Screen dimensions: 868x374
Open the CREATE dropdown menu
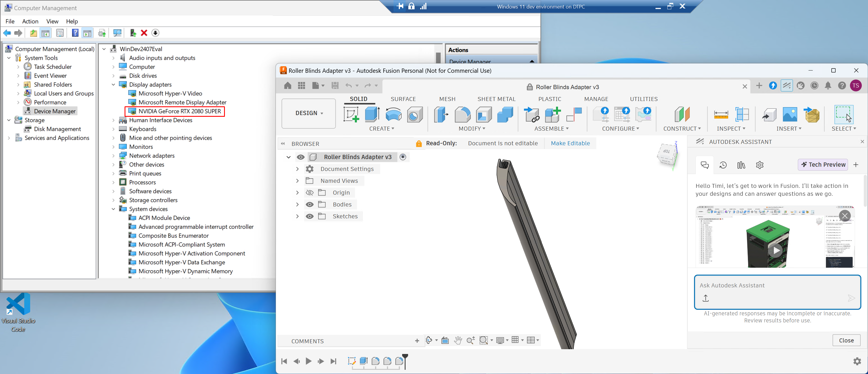(381, 129)
